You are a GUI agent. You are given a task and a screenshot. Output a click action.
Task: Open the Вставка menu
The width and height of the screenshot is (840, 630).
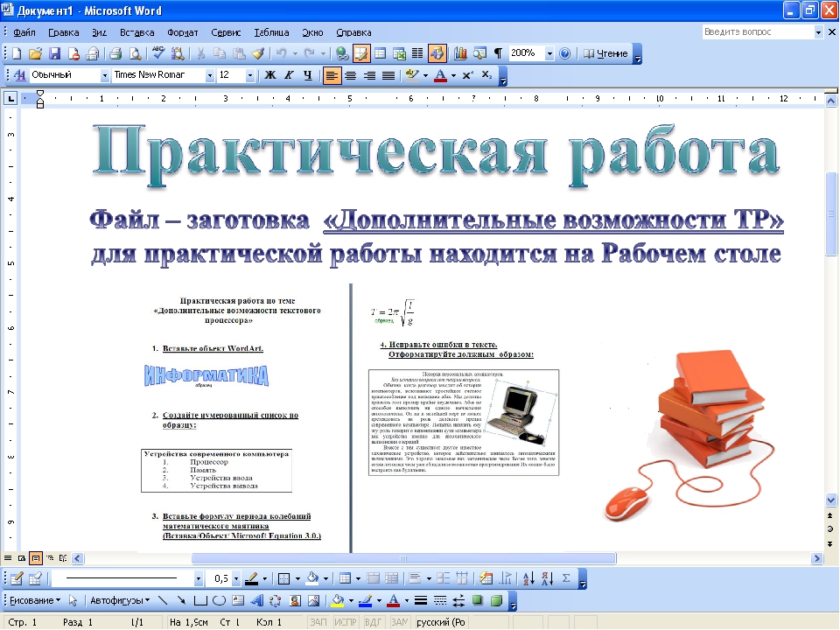(x=137, y=32)
